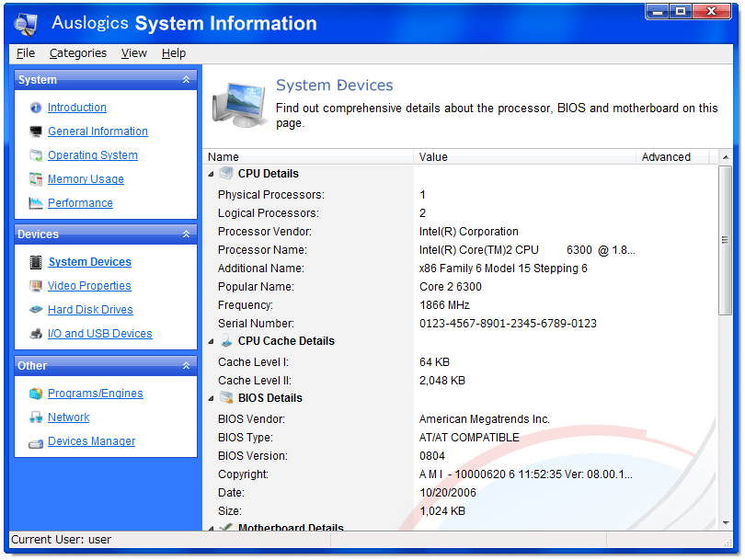745x560 pixels.
Task: Open the Performance link
Action: 80,203
